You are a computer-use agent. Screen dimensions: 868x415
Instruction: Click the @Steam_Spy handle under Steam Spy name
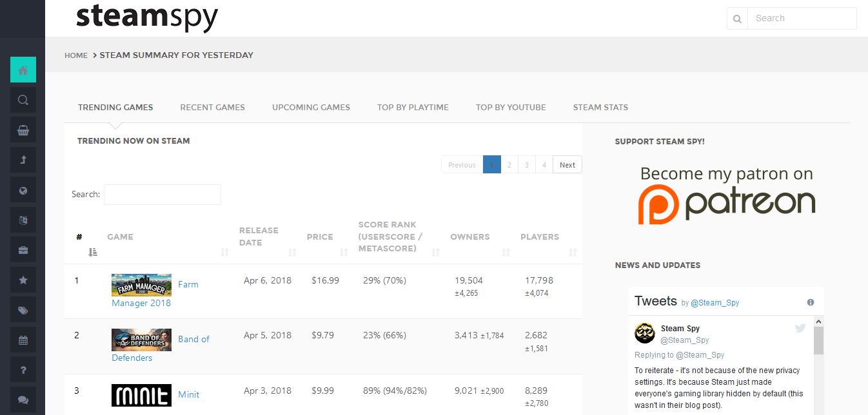tap(685, 340)
